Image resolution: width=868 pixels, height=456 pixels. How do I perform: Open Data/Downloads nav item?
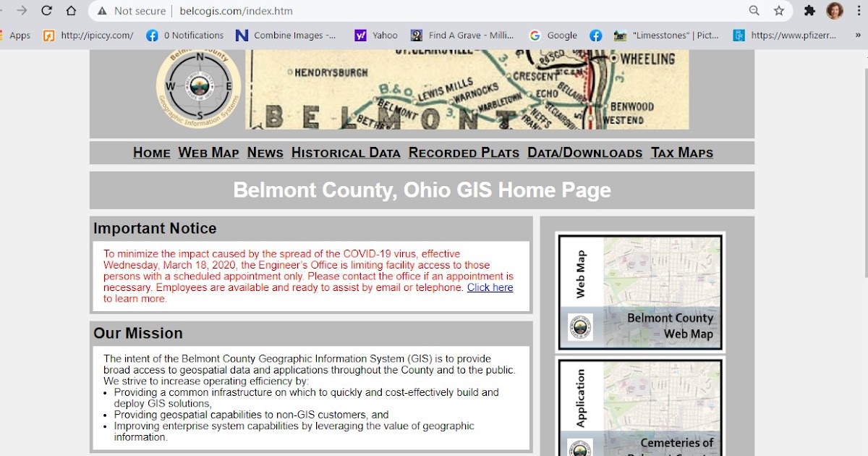coord(585,153)
